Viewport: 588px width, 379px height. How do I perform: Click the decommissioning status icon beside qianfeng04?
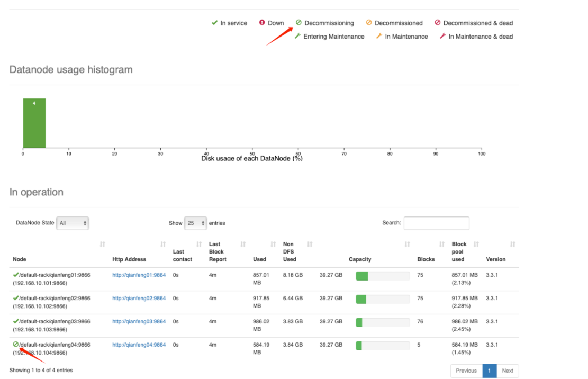[x=16, y=345]
